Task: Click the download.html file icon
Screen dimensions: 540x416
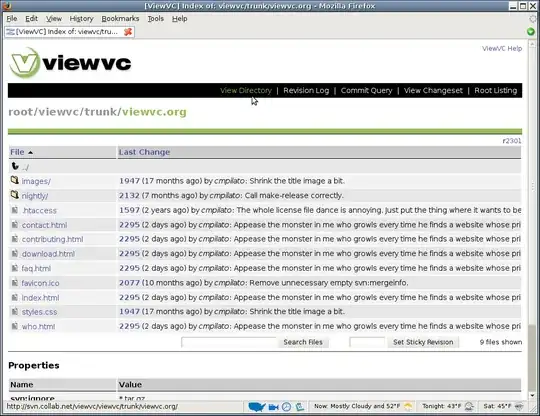Action: click(x=14, y=253)
